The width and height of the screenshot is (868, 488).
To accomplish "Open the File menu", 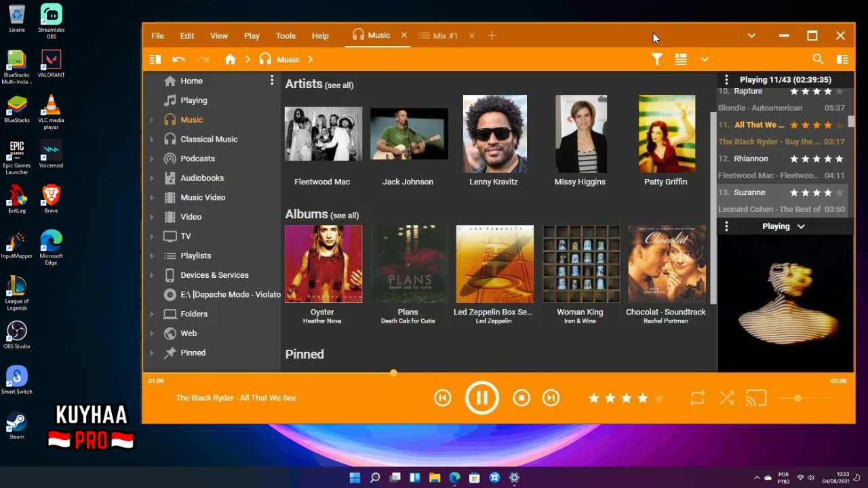I will 157,36.
